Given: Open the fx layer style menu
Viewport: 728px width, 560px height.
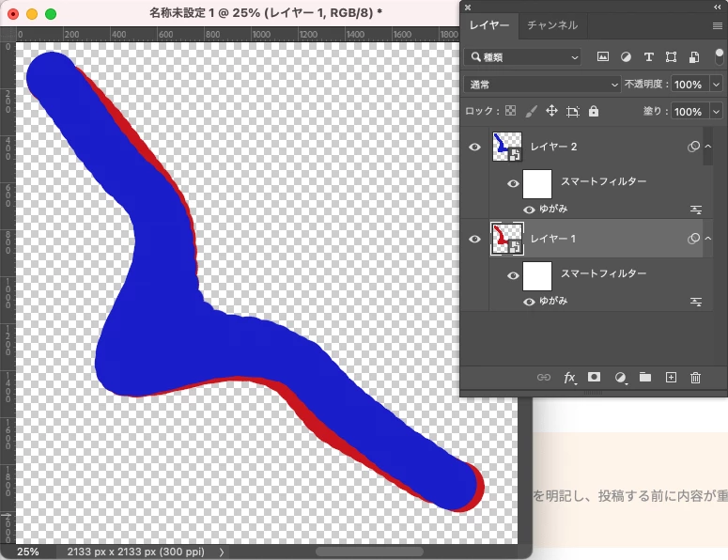Looking at the screenshot, I should (569, 378).
